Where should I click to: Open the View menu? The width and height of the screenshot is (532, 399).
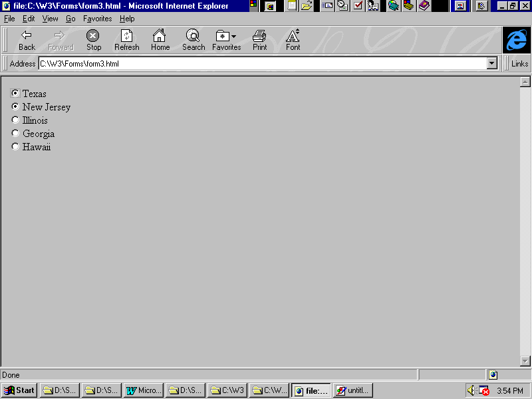coord(50,19)
